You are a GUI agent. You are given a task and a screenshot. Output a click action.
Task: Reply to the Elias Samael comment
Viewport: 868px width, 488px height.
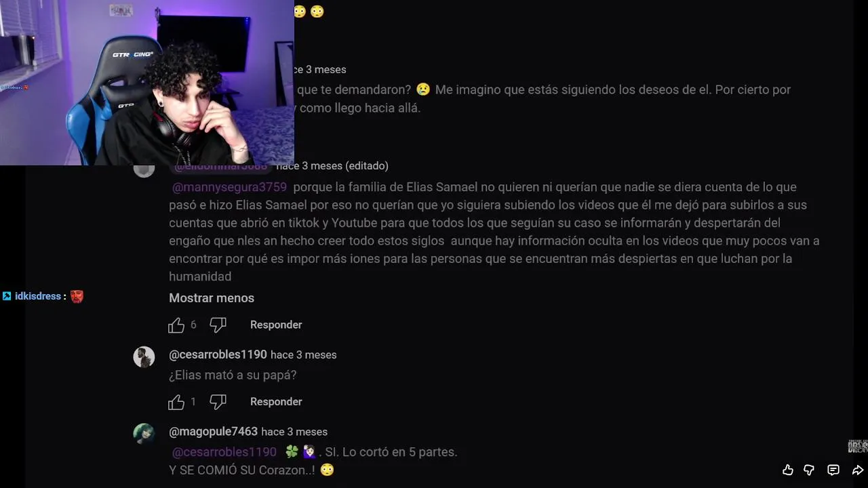[276, 325]
